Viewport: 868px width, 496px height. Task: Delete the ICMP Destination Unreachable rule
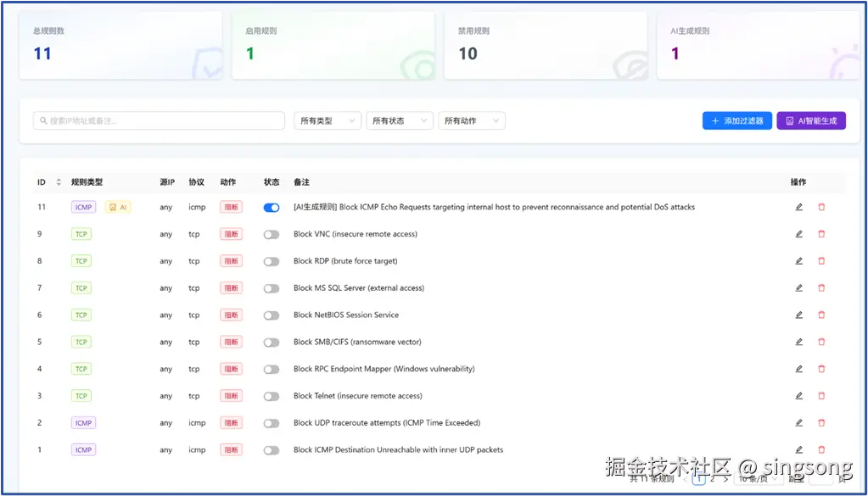tap(821, 449)
